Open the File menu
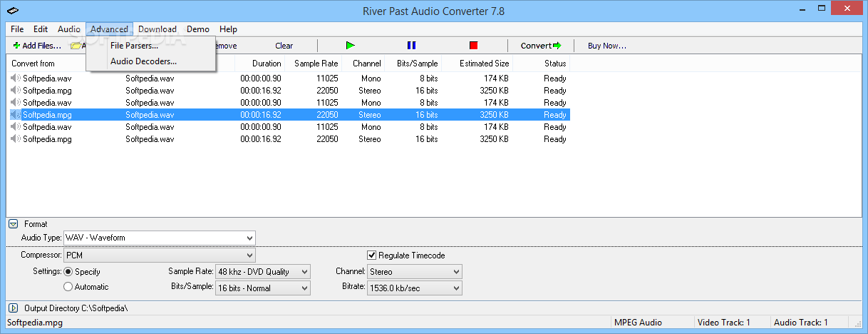This screenshot has width=868, height=334. click(17, 29)
